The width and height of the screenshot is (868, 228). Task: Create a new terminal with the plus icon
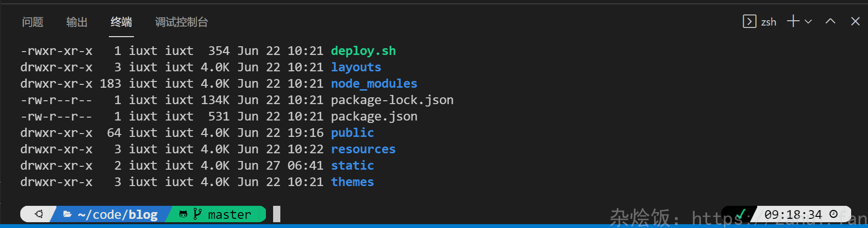(793, 21)
